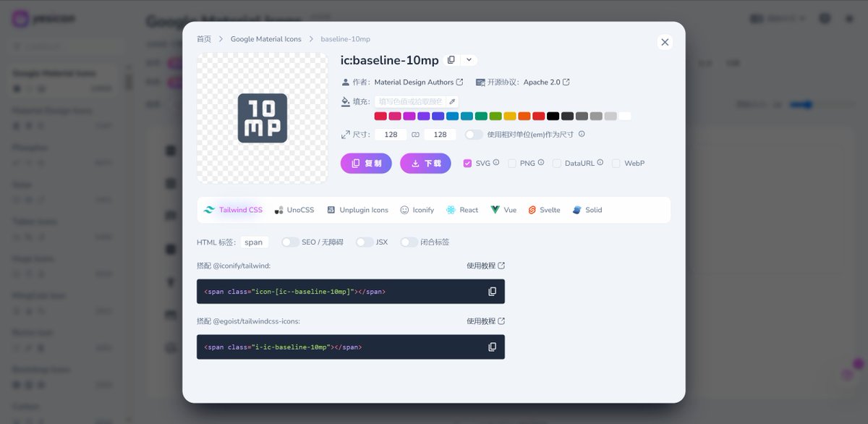The width and height of the screenshot is (868, 424).
Task: Close the icon detail dialog
Action: (x=665, y=42)
